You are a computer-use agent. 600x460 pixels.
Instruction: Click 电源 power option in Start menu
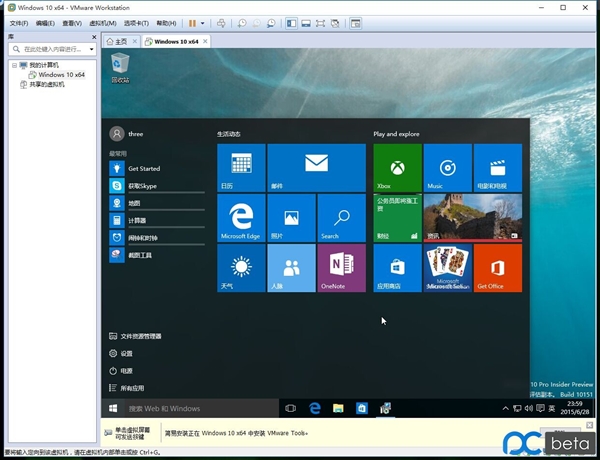(x=126, y=371)
